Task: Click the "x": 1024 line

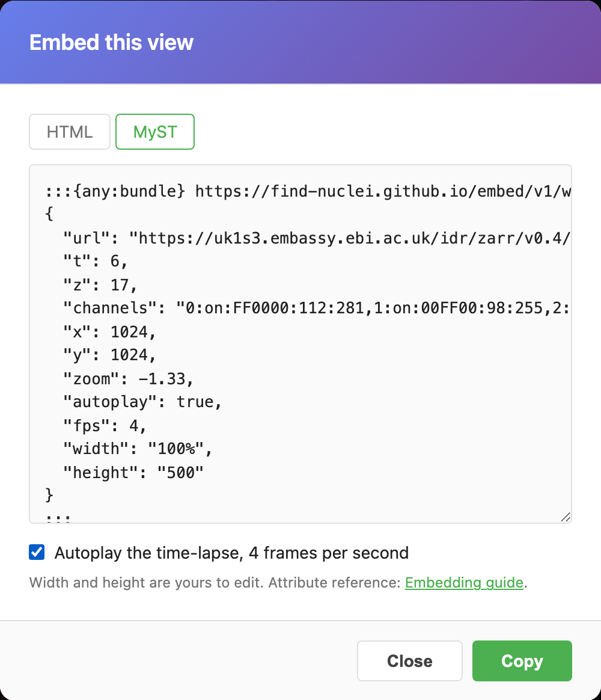Action: point(109,332)
